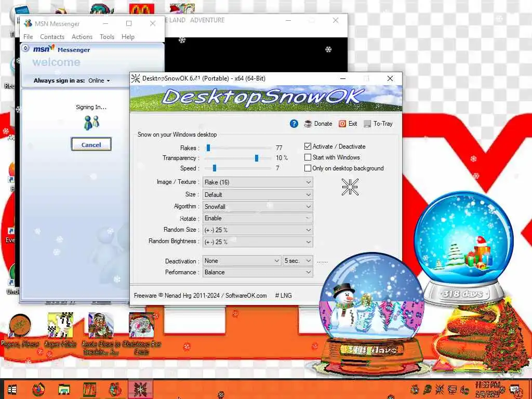Open DesktopSnowOK help question mark icon
This screenshot has height=399, width=532.
294,124
